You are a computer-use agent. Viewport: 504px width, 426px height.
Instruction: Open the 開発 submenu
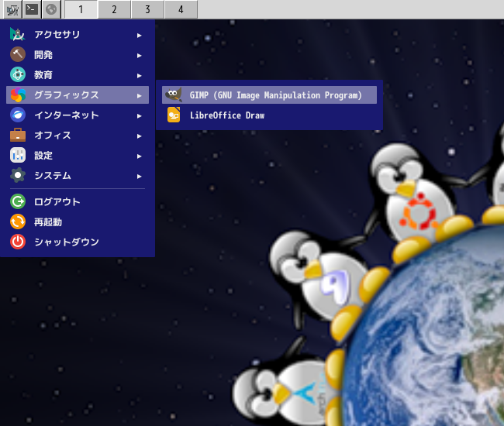78,54
